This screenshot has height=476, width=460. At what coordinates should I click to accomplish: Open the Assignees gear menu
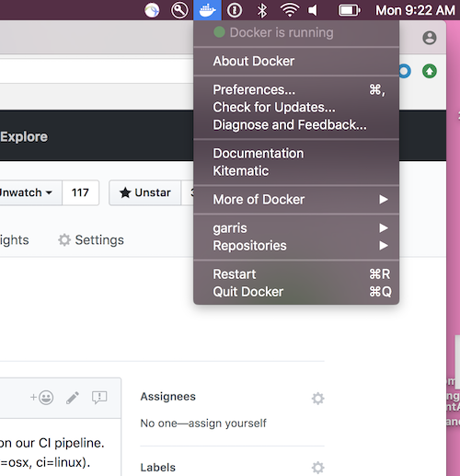tap(317, 399)
